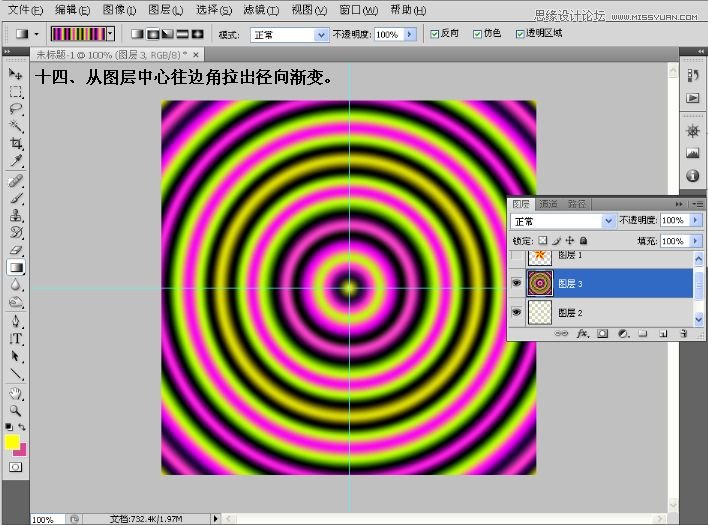Select the Eyedropper tool
708x525 pixels.
point(15,161)
